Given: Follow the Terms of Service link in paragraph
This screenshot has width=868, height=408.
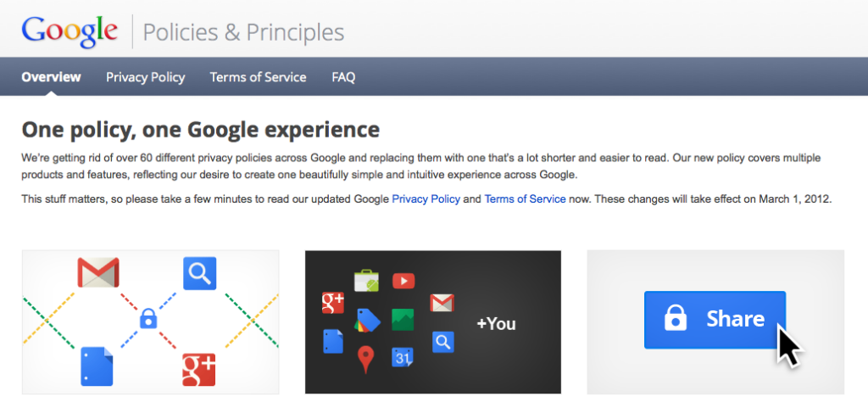Looking at the screenshot, I should pos(525,199).
